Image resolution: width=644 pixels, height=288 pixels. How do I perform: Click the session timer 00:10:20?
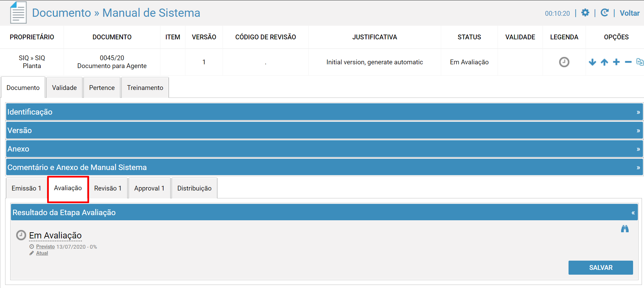[x=557, y=13]
